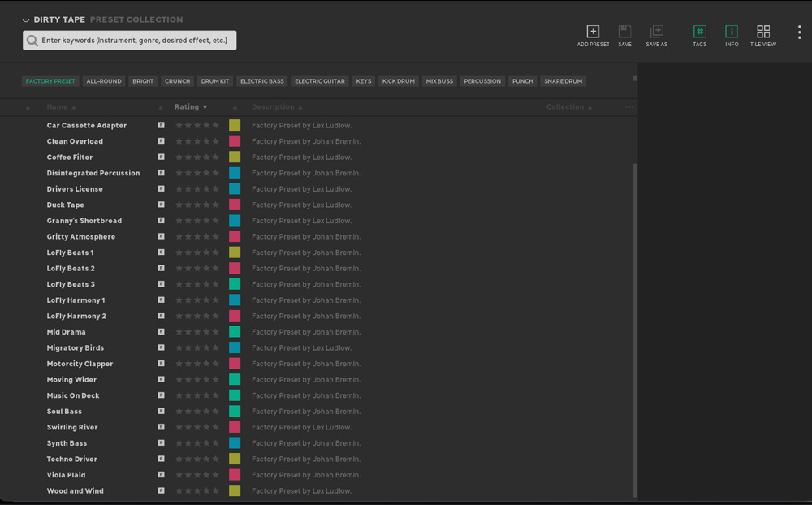Collapse the Dirty Tape preset collection header
This screenshot has height=505, width=812.
(27, 19)
